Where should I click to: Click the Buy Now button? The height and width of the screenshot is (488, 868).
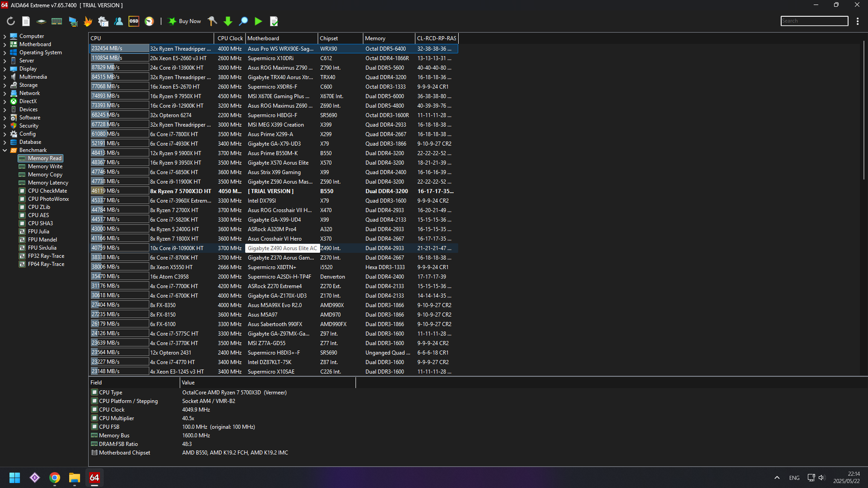tap(185, 21)
